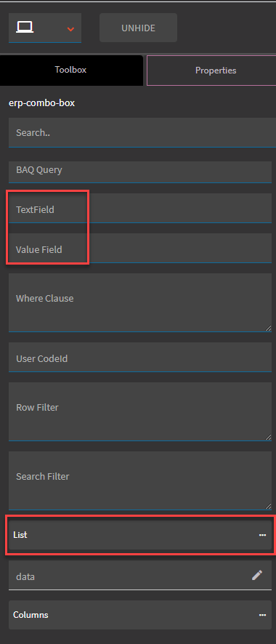Click the BAQ Query field

pyautogui.click(x=140, y=172)
